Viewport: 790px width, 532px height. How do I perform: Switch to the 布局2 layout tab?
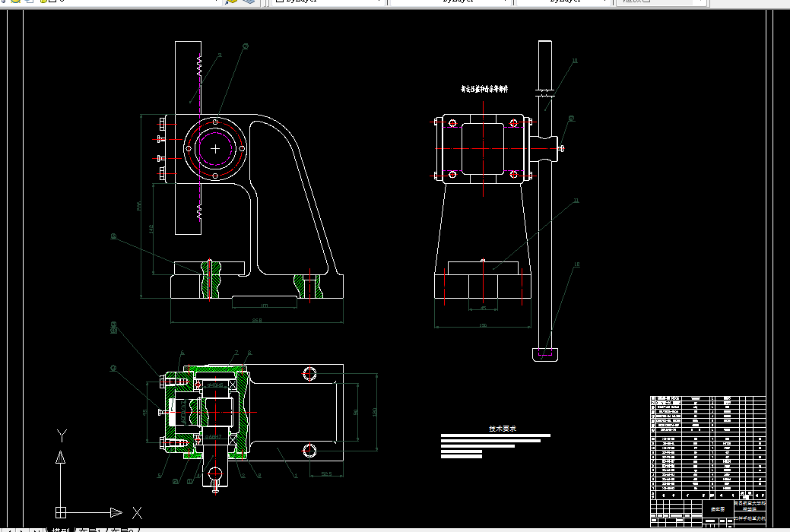(122, 530)
